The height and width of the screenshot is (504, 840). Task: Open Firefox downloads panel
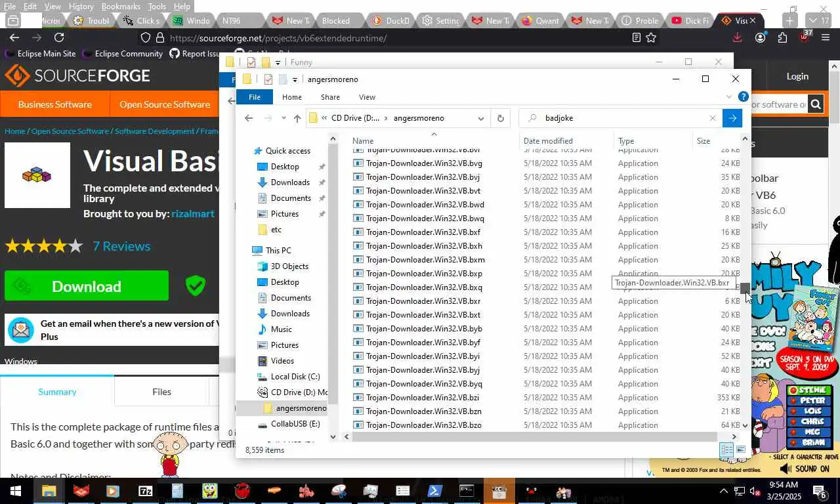(738, 38)
